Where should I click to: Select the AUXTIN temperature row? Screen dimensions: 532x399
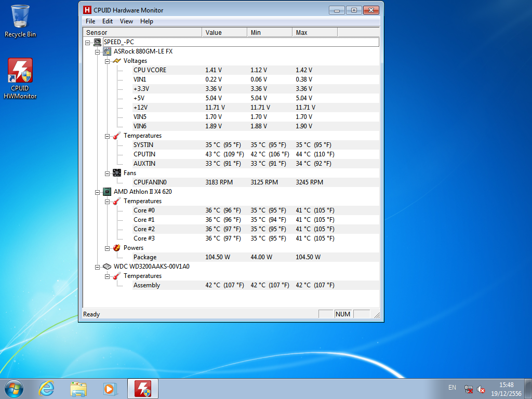pyautogui.click(x=256, y=164)
